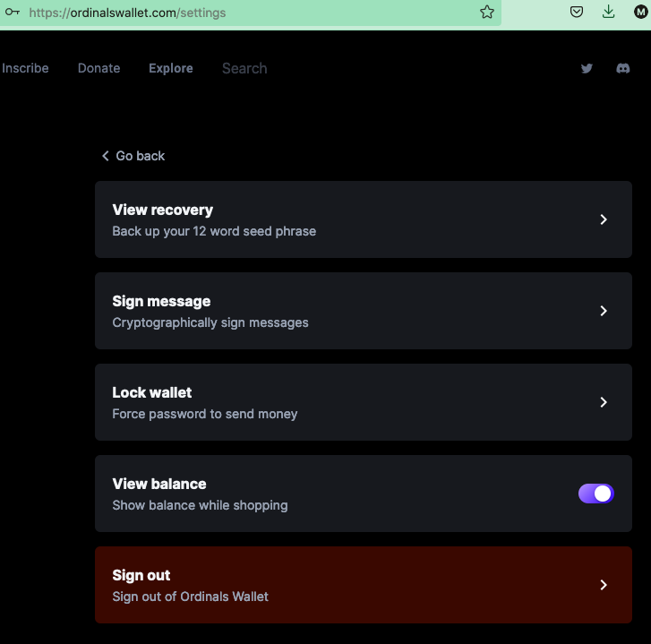Toggle the View balance switch
This screenshot has height=644, width=651.
click(x=595, y=494)
